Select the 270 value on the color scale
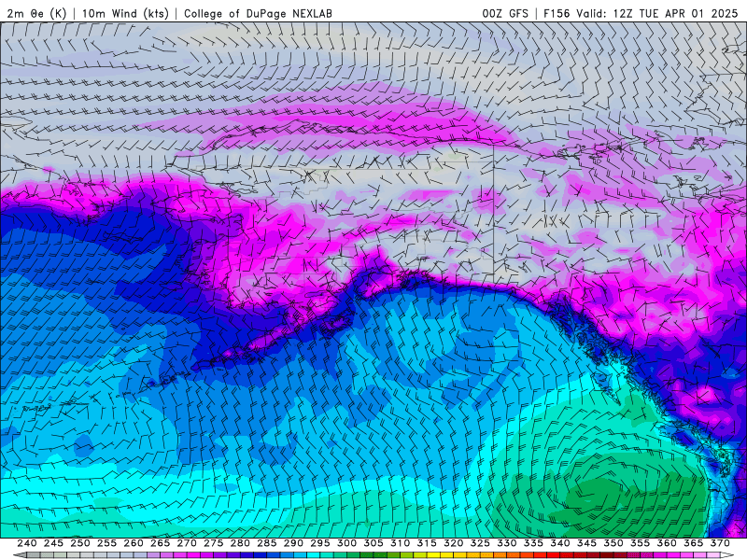The height and width of the screenshot is (560, 747). coord(187,543)
